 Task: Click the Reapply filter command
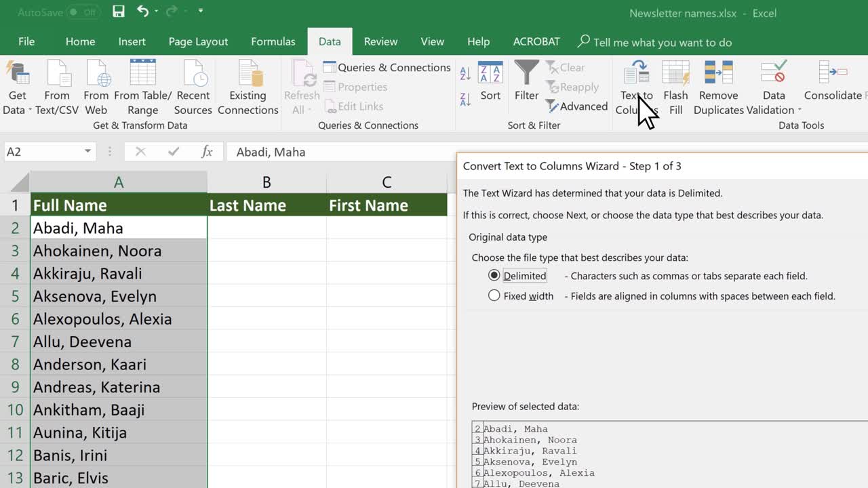[572, 87]
